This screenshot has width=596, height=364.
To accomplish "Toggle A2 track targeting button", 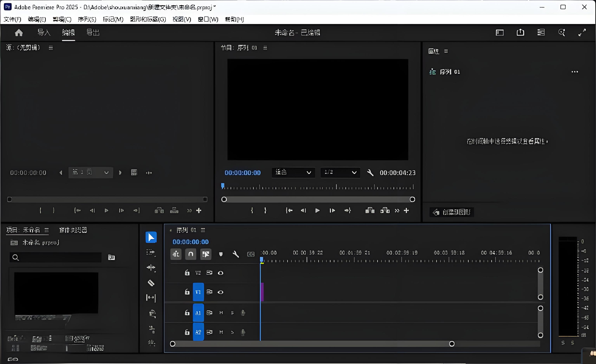I will [198, 332].
